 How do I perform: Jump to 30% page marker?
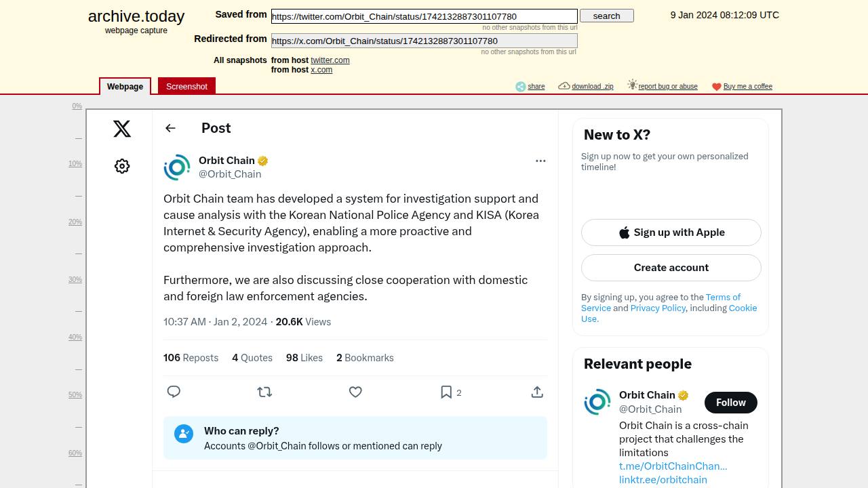(x=75, y=280)
